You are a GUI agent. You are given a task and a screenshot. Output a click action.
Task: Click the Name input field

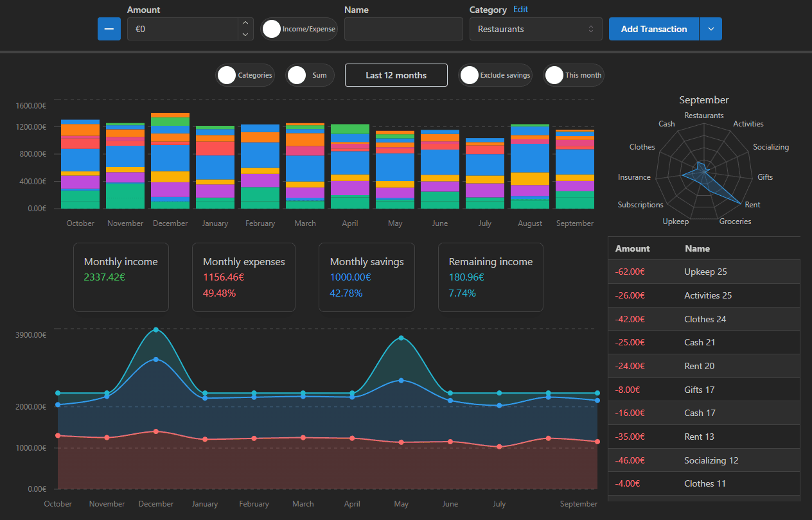pyautogui.click(x=403, y=29)
